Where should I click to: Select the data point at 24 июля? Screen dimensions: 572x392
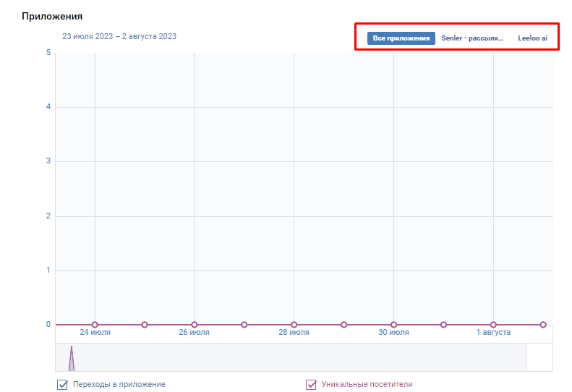(x=95, y=325)
